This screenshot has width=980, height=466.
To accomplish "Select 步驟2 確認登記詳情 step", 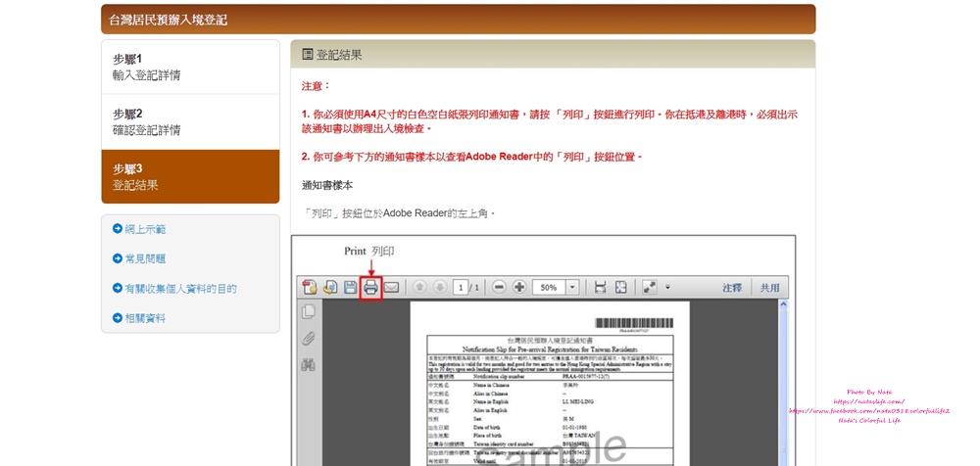I will [x=190, y=121].
